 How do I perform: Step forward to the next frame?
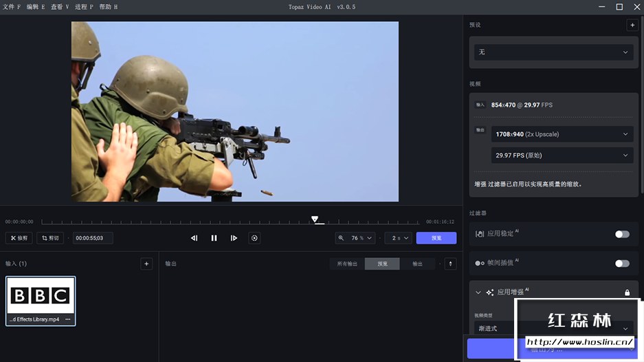(234, 238)
